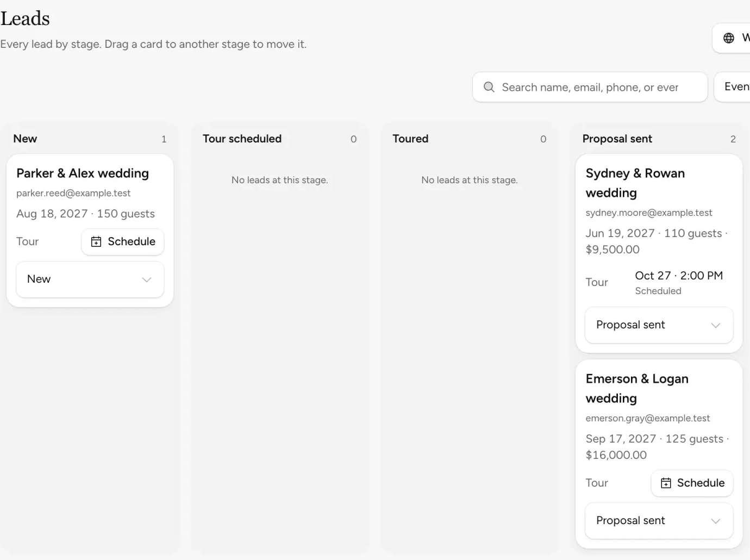The height and width of the screenshot is (560, 750).
Task: Schedule a tour for Parker & Alex wedding
Action: 123,242
